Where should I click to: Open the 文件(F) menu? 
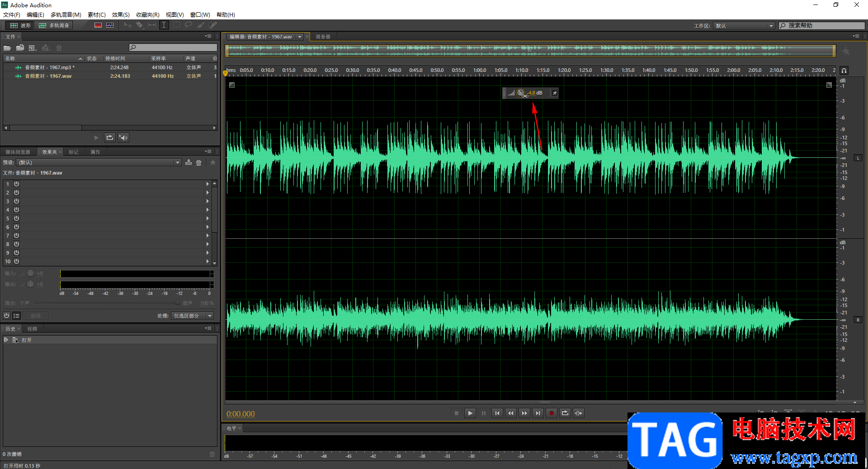12,15
